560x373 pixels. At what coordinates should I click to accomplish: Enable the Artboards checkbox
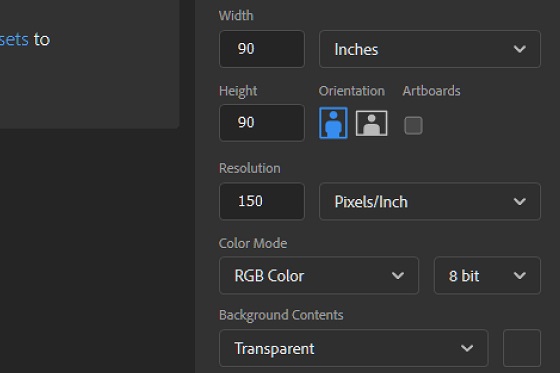click(x=413, y=125)
